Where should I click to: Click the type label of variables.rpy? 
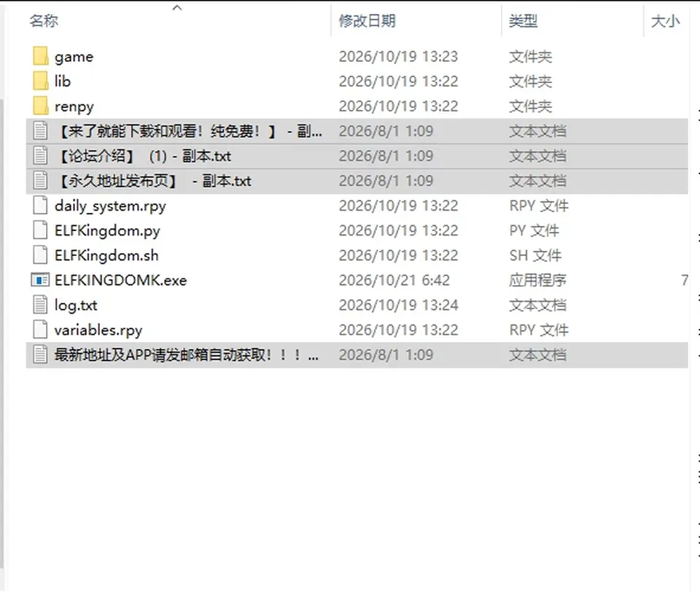click(x=539, y=330)
